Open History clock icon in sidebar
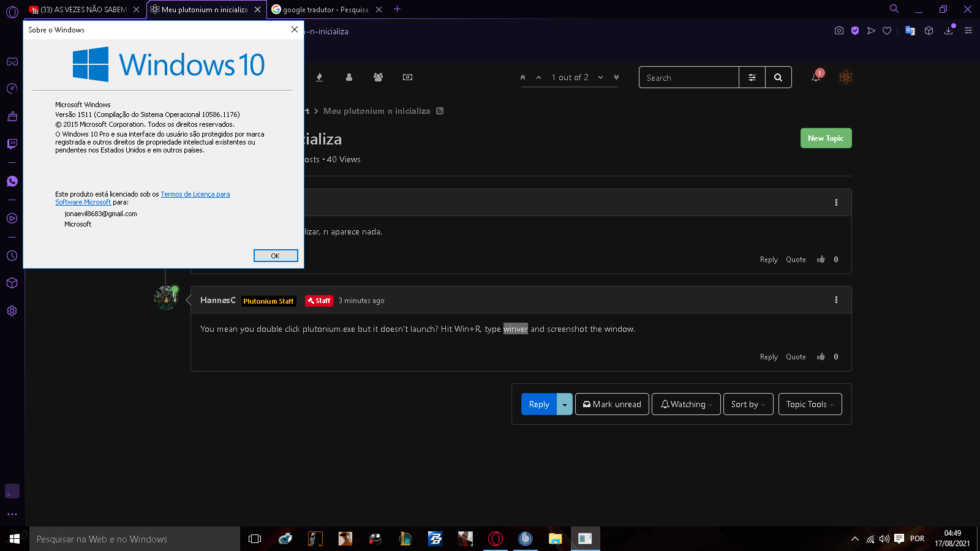 pyautogui.click(x=12, y=256)
